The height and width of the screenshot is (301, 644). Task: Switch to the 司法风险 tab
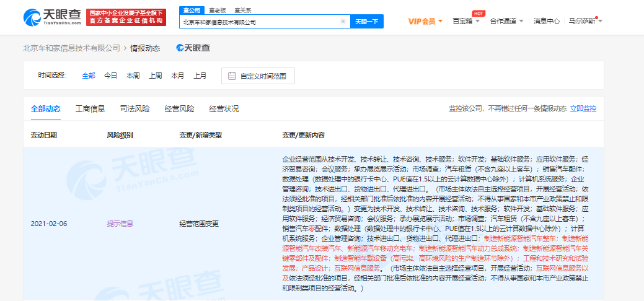(135, 108)
